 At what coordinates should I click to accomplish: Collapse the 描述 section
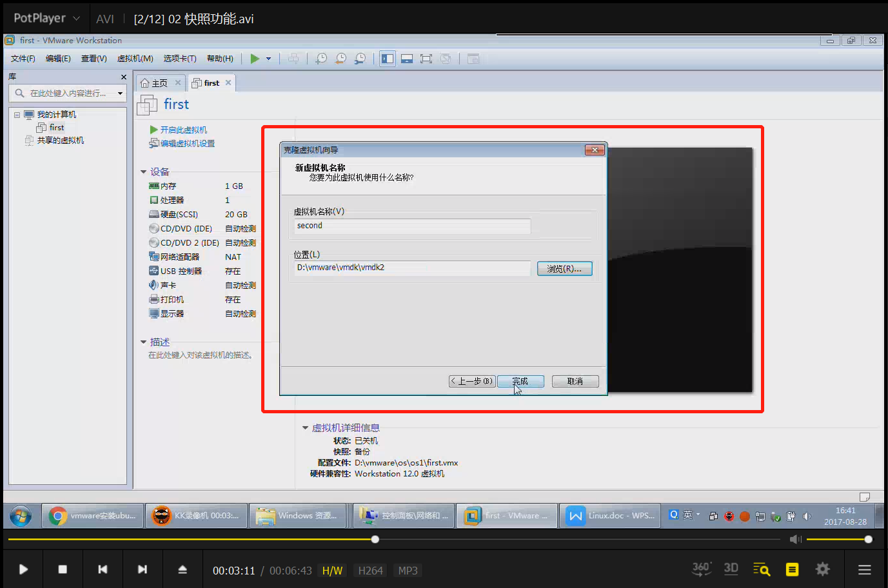click(143, 342)
